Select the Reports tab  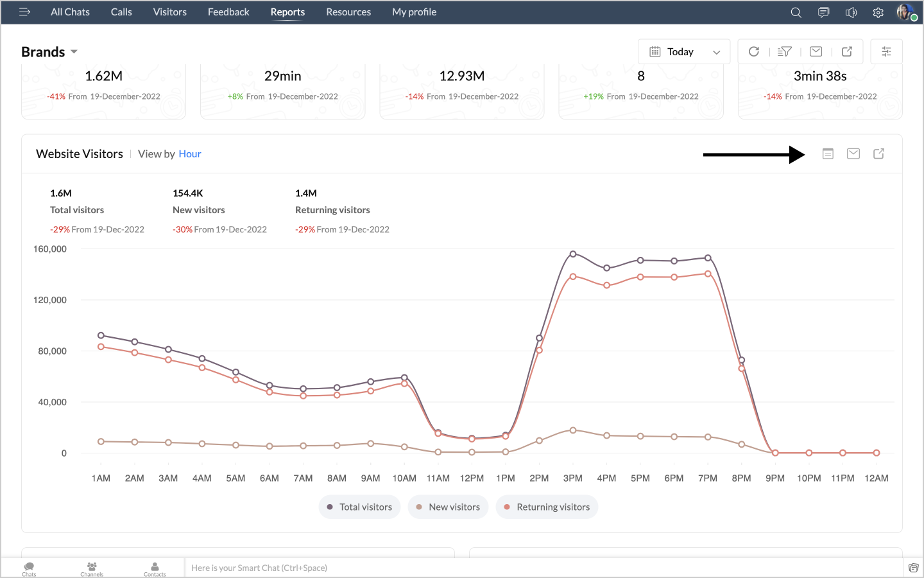pos(287,12)
